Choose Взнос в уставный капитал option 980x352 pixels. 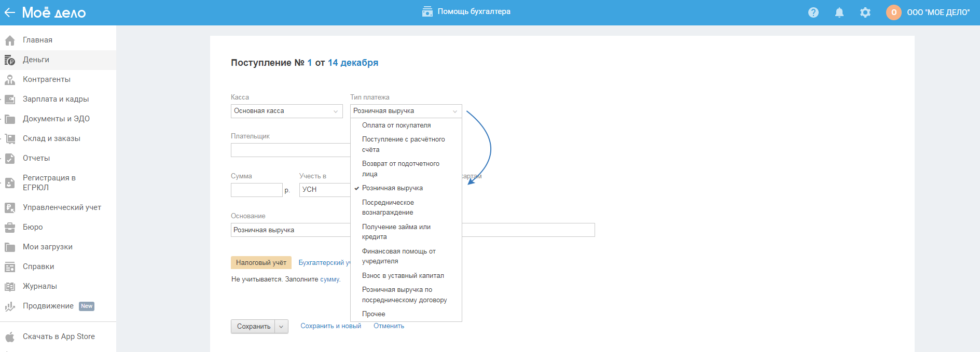point(403,276)
